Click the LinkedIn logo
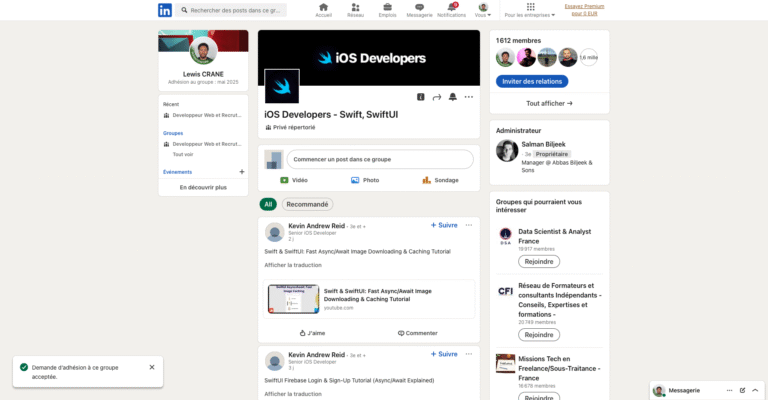Image resolution: width=768 pixels, height=400 pixels. click(165, 10)
